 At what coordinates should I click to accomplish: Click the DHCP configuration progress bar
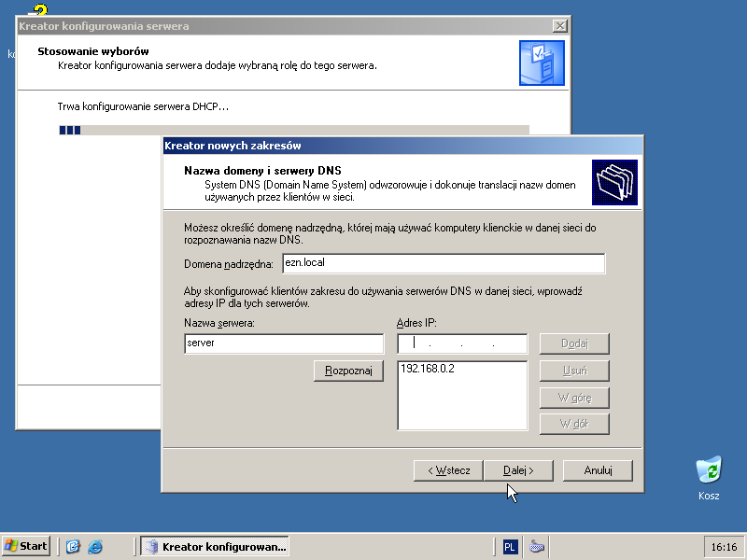point(294,130)
